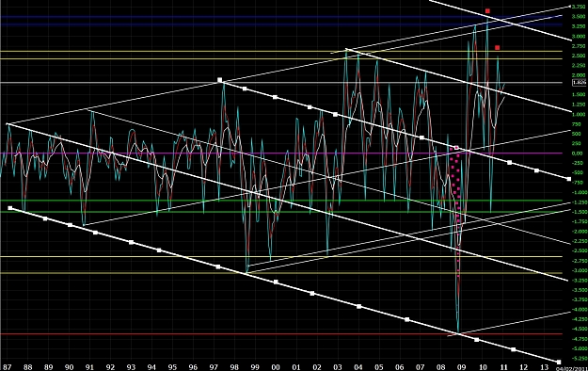
Task: Click the 1.000 price axis label
Action: pos(579,114)
